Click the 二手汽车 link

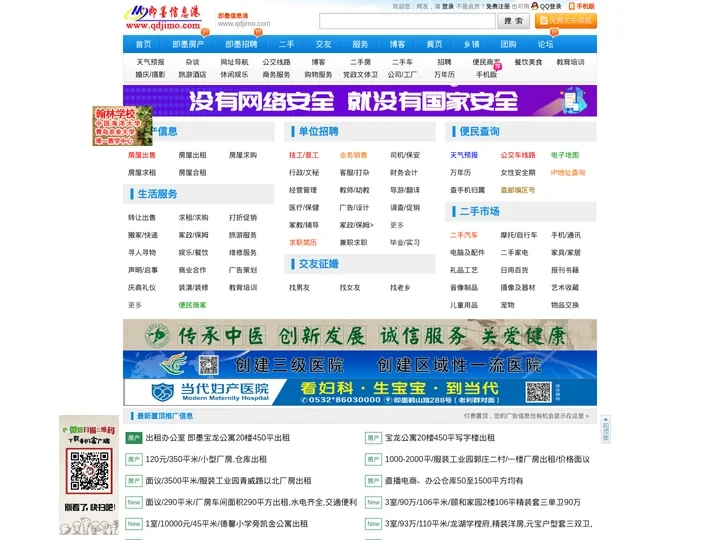coord(464,235)
